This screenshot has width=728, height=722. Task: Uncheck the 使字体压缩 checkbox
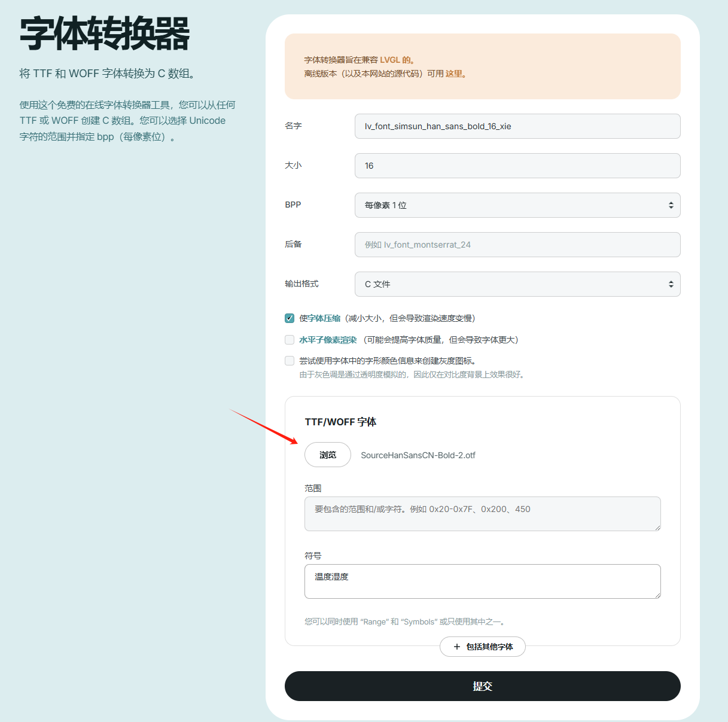click(x=290, y=318)
